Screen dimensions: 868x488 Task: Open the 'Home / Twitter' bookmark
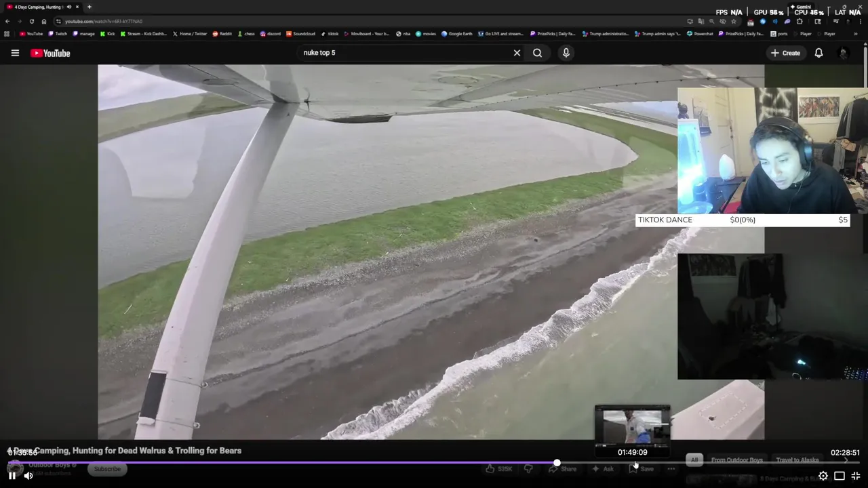click(191, 33)
